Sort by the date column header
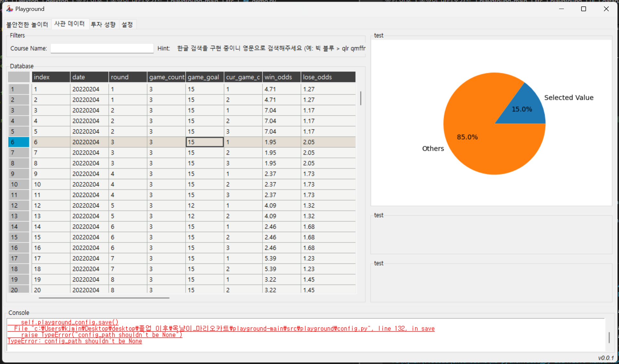 (89, 77)
